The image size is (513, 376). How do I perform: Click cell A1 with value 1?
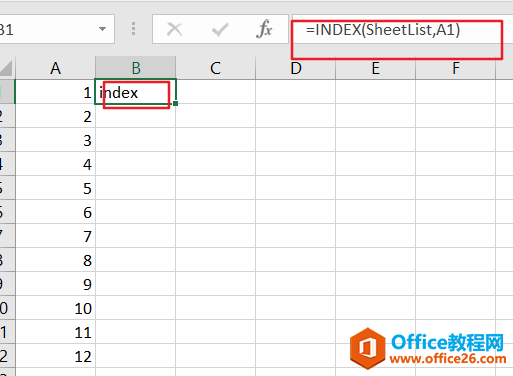55,92
